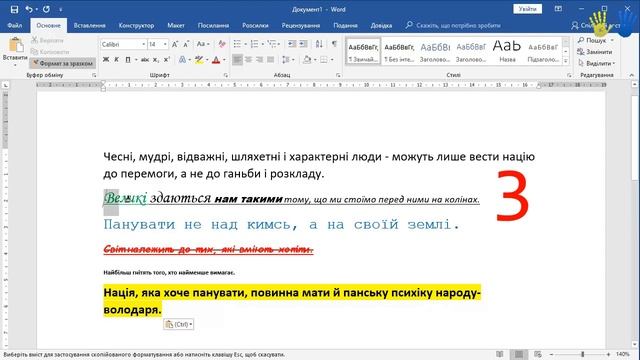Click the Tell me search field

click(453, 25)
